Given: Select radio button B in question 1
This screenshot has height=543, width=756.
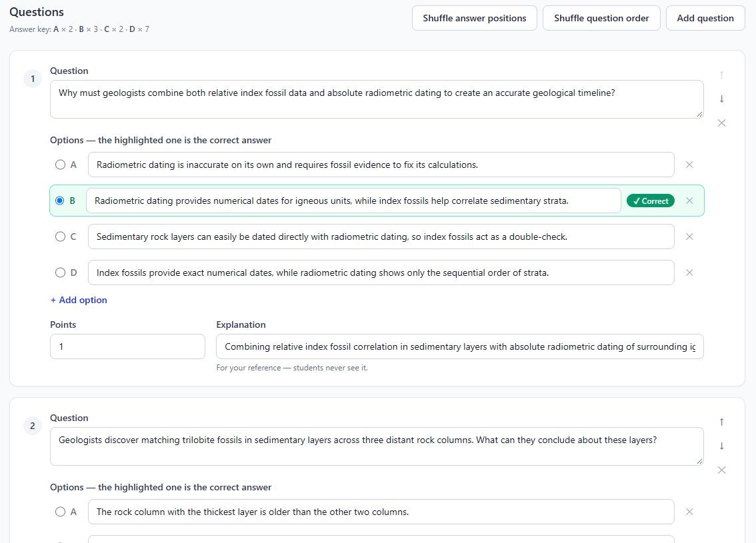Looking at the screenshot, I should (x=60, y=201).
